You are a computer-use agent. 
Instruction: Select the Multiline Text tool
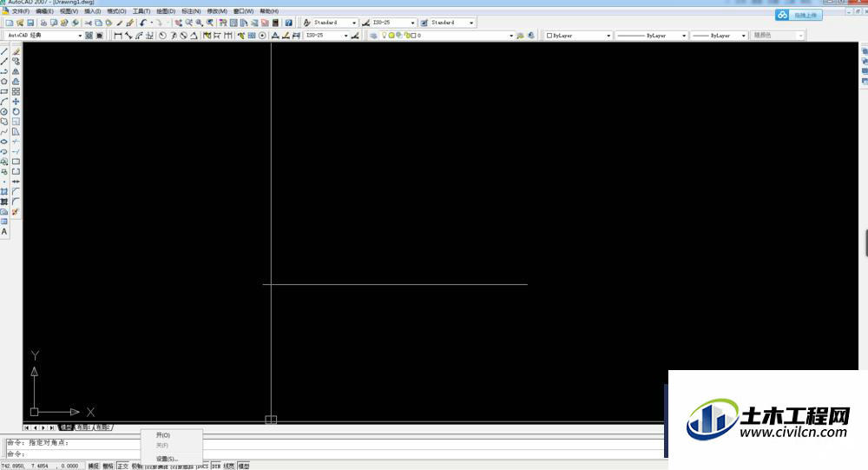pyautogui.click(x=4, y=232)
